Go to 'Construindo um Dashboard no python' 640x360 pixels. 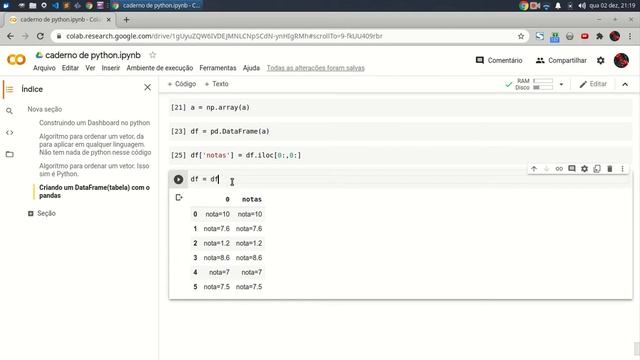tap(95, 123)
